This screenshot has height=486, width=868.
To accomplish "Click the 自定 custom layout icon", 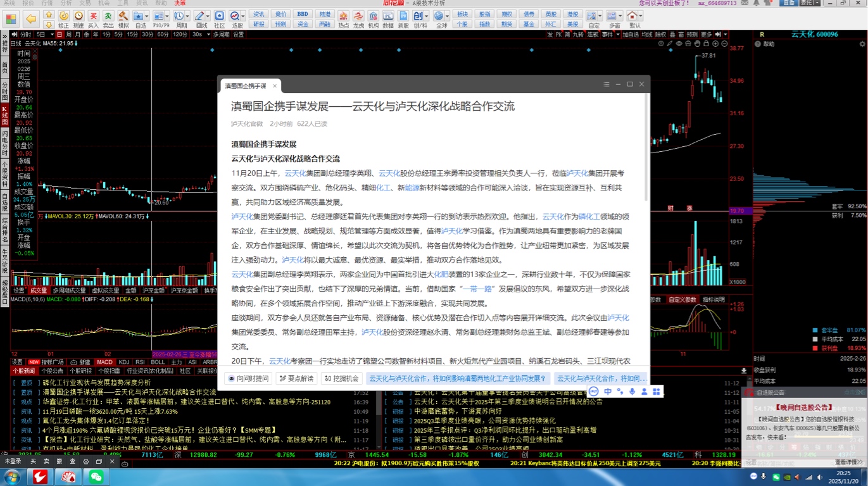I will pyautogui.click(x=591, y=15).
